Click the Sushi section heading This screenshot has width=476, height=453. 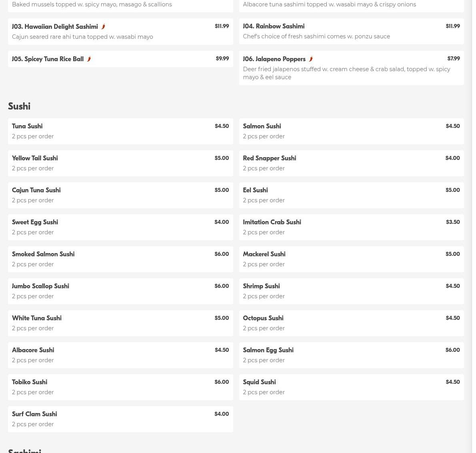[19, 106]
